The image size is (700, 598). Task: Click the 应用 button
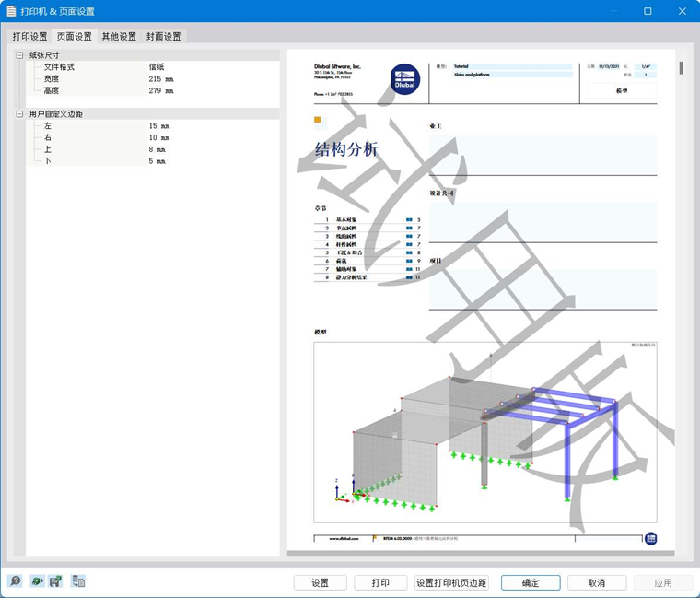[663, 583]
